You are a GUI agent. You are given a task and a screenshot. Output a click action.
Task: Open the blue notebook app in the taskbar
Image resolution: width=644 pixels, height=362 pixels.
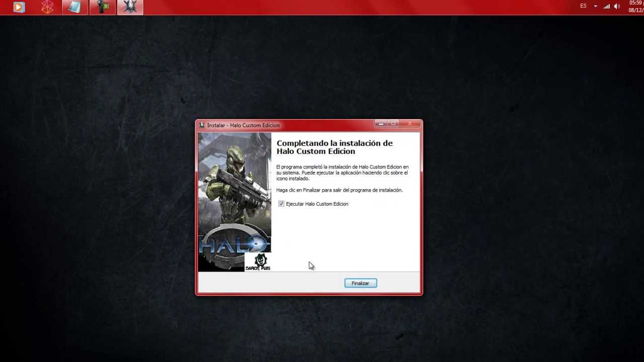click(75, 7)
